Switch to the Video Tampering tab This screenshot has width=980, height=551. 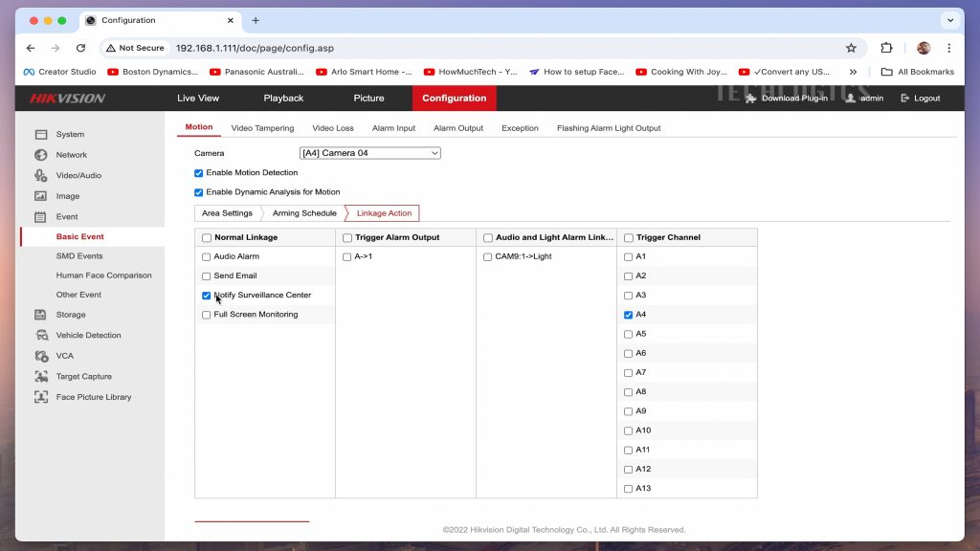pyautogui.click(x=262, y=128)
